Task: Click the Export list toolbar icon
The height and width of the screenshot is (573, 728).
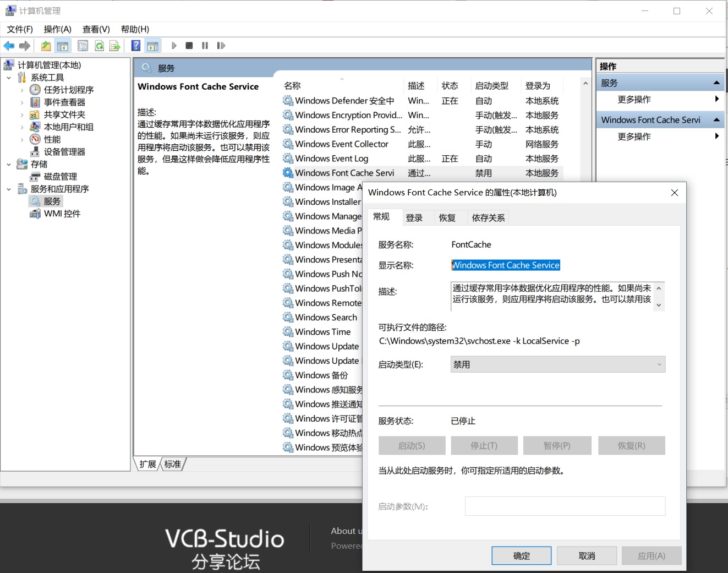Action: click(x=115, y=46)
